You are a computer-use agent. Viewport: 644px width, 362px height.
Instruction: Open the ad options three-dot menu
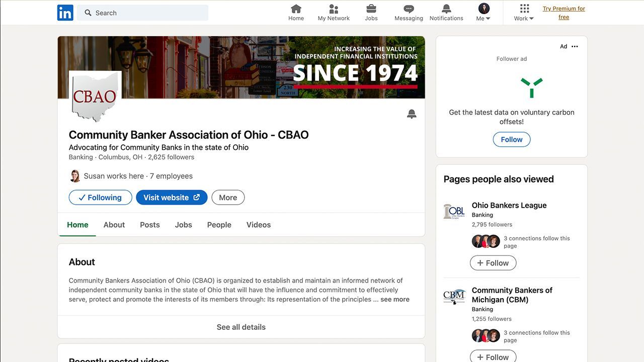pos(575,46)
